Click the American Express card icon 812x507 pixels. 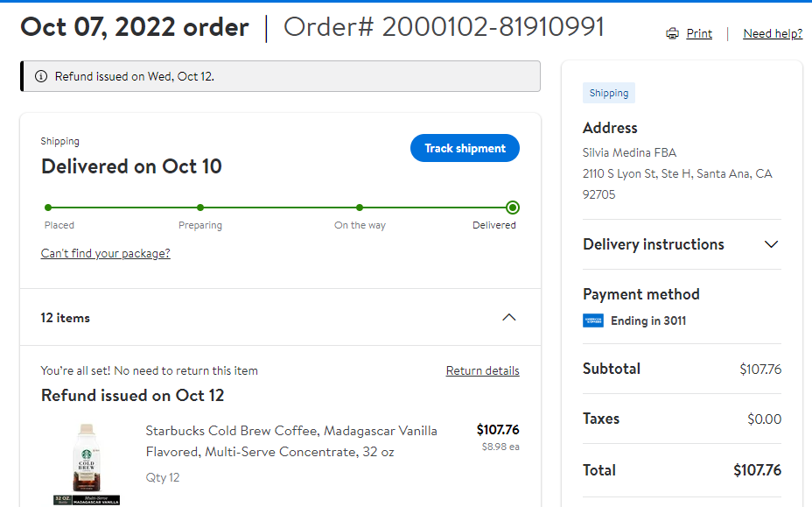[x=593, y=320]
